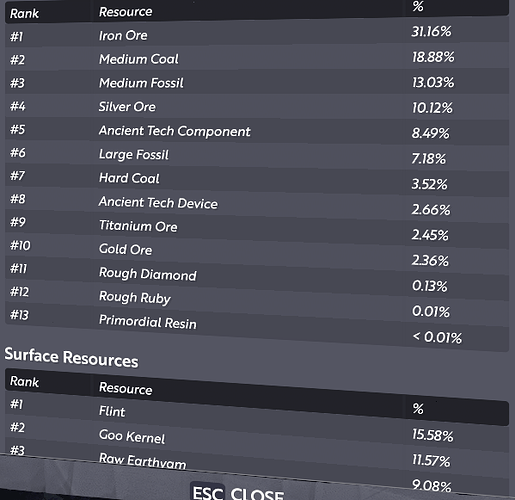The image size is (515, 500).
Task: Select the Medium Coal resource row
Action: (x=257, y=58)
